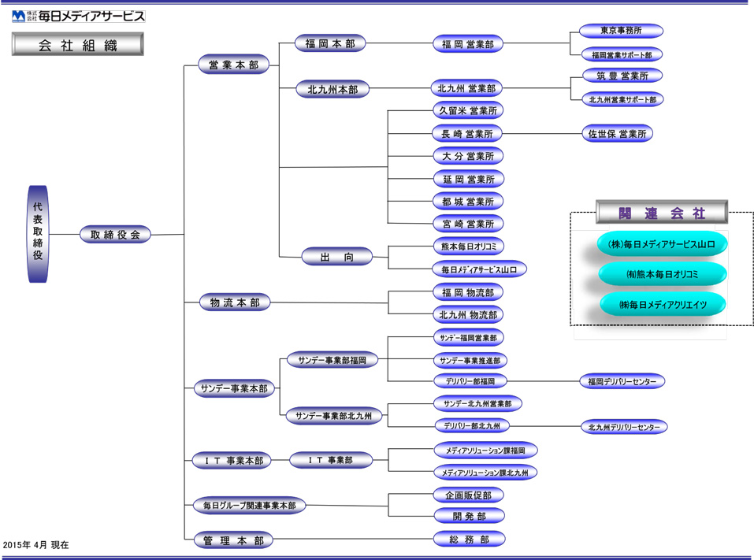Select サンデー事業推進部 node

(470, 360)
